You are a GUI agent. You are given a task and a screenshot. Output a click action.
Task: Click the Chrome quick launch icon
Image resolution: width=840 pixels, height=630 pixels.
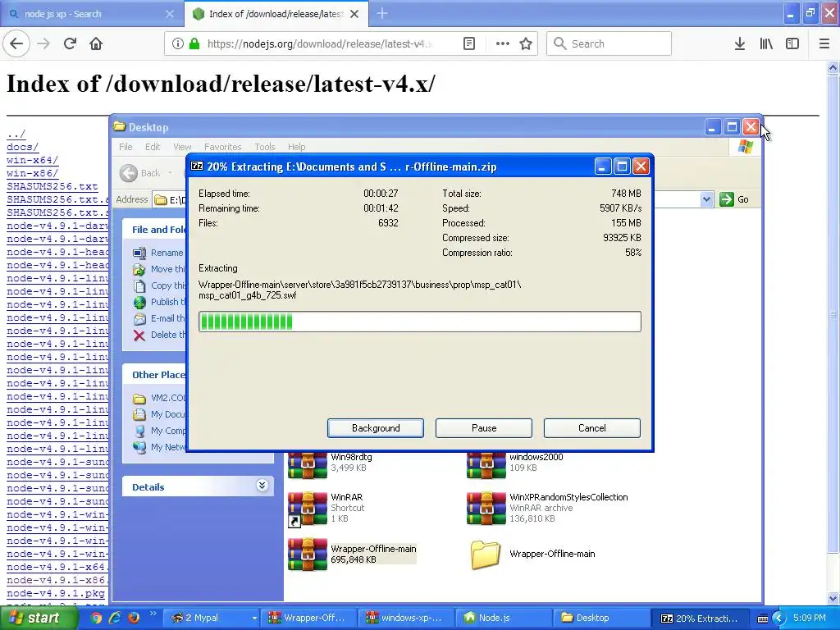[x=96, y=618]
